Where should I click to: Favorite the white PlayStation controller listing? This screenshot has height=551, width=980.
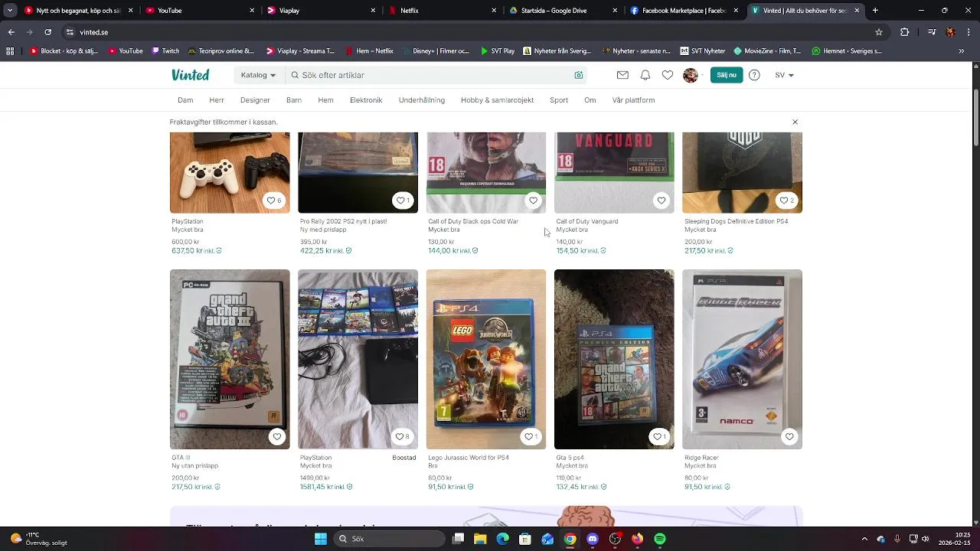tap(273, 201)
